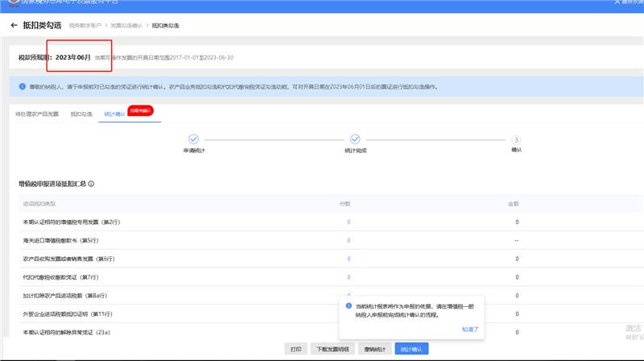Open count link for 本期认证相符的增值税专用发票 row
This screenshot has width=644, height=361.
[x=349, y=222]
